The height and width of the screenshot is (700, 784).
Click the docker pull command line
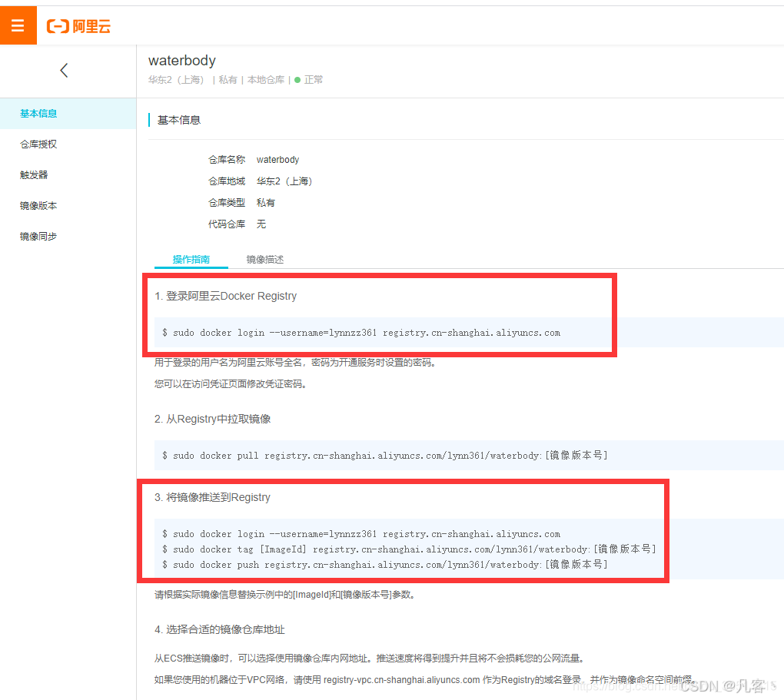coord(384,456)
